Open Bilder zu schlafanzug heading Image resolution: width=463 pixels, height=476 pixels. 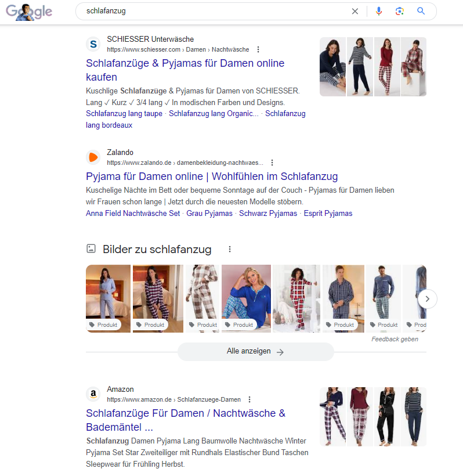[x=157, y=249]
